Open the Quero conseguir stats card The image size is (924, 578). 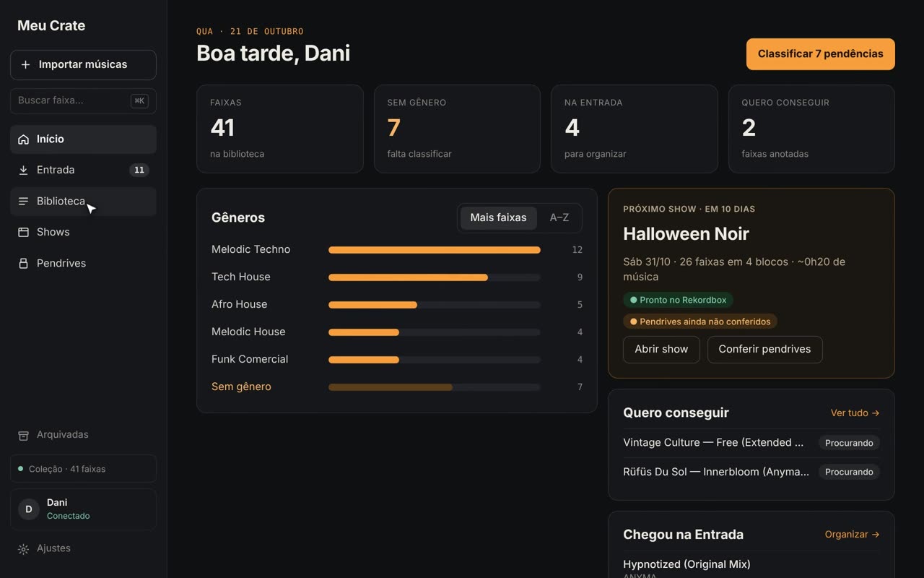[x=811, y=129]
